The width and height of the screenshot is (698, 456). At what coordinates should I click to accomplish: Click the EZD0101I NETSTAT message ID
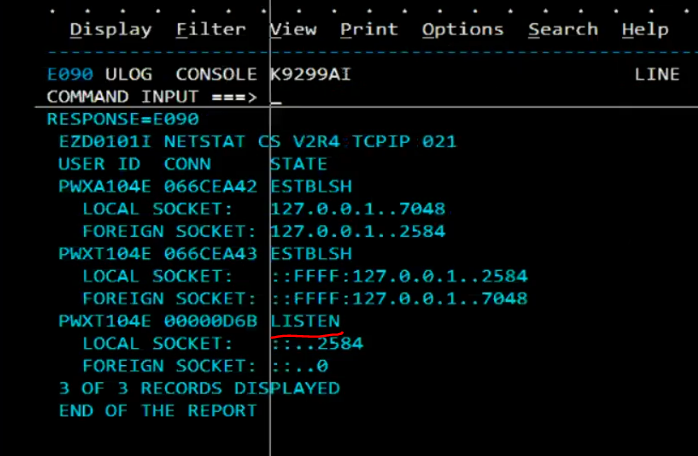pos(105,142)
